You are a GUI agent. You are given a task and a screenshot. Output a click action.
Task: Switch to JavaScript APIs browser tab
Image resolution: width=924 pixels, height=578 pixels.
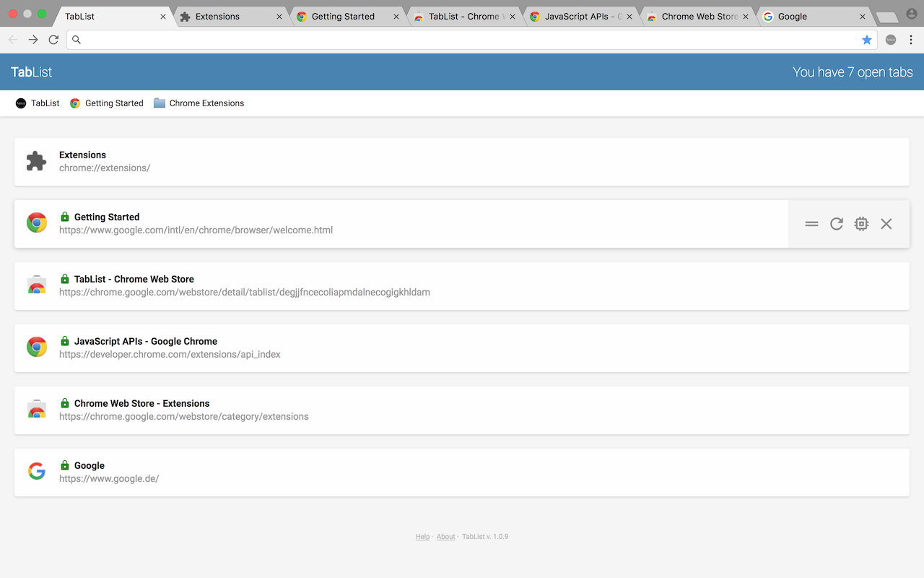pyautogui.click(x=580, y=16)
